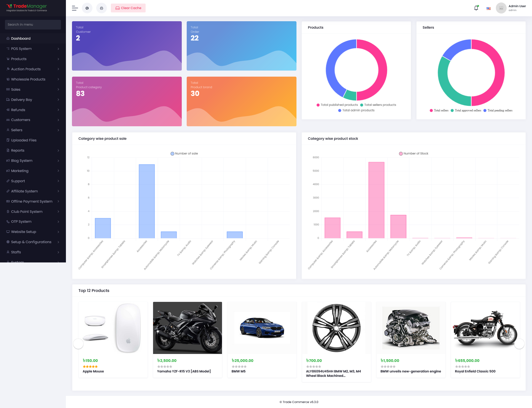
Task: Open the Dashboard menu item
Action: click(33, 38)
